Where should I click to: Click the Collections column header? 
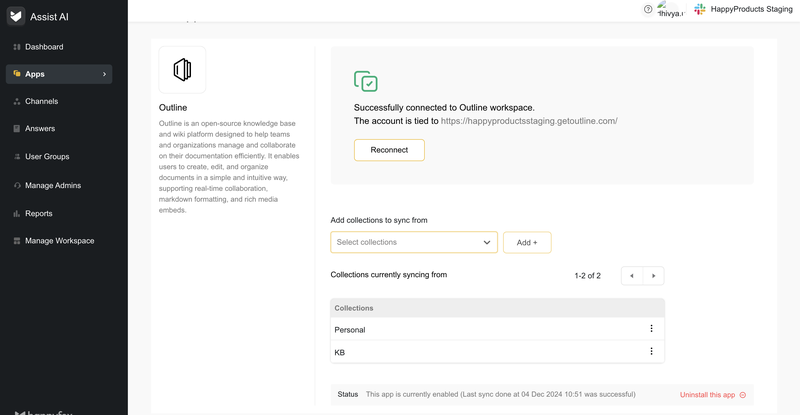(354, 308)
